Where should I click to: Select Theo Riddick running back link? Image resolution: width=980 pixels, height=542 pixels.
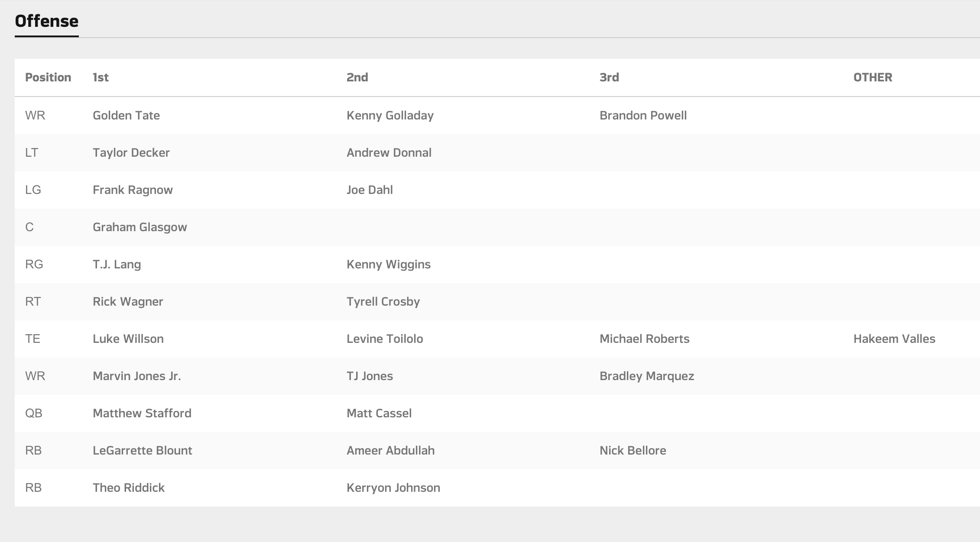click(x=129, y=488)
